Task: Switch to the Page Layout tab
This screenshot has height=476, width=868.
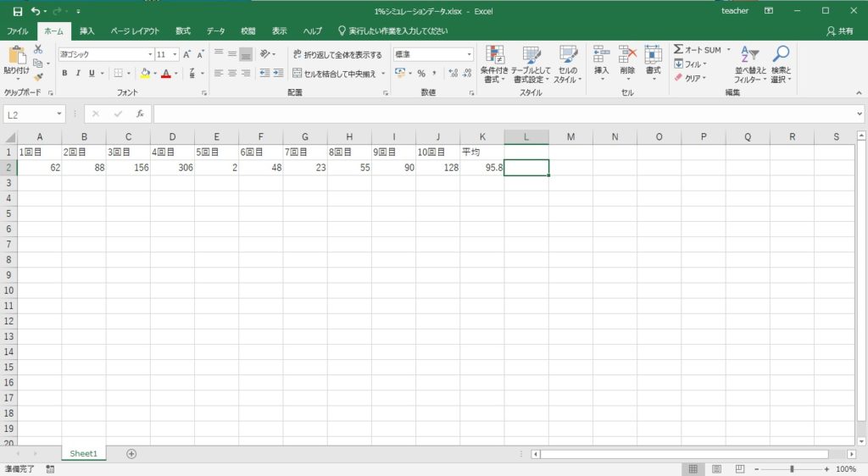Action: (135, 31)
